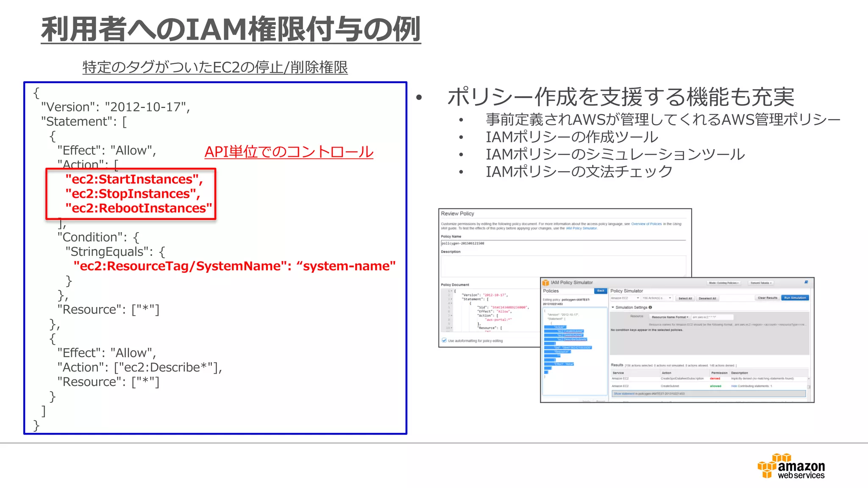The image size is (868, 488).
Task: Click "ec2:RebootInstances" in the JSON policy
Action: coord(139,208)
